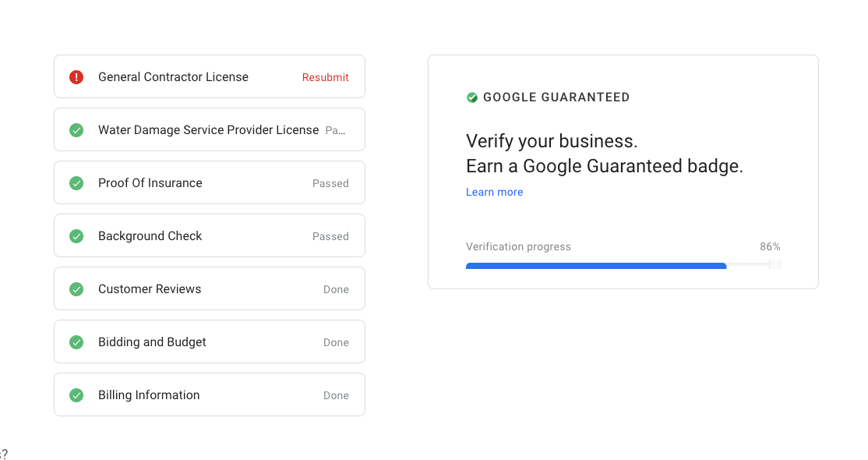Viewport: 868px width, 460px height.
Task: Click green checkmark beside Billing Information
Action: coord(76,395)
